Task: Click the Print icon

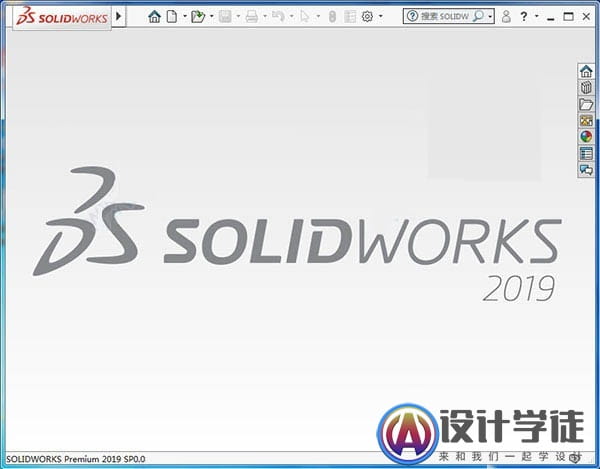Action: click(x=251, y=16)
